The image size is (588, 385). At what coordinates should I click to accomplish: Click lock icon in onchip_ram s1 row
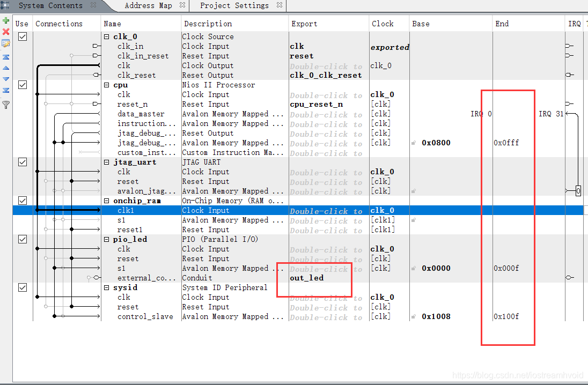[x=414, y=220]
